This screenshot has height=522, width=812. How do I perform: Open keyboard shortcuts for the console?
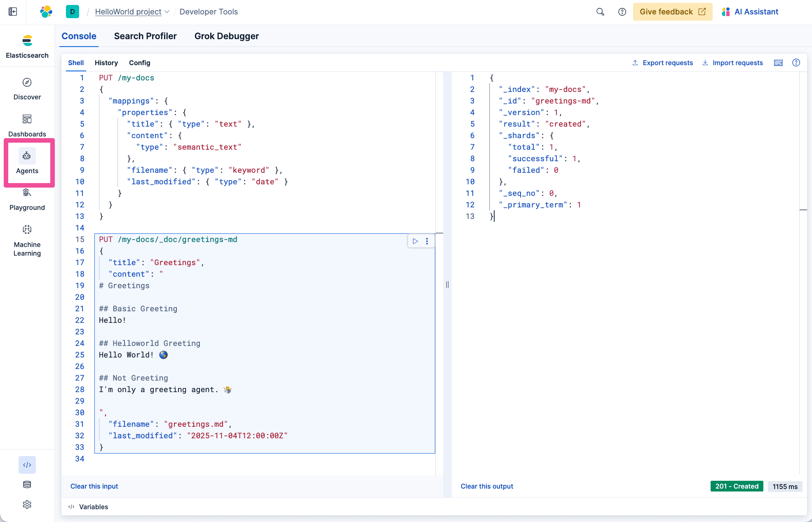tap(778, 63)
